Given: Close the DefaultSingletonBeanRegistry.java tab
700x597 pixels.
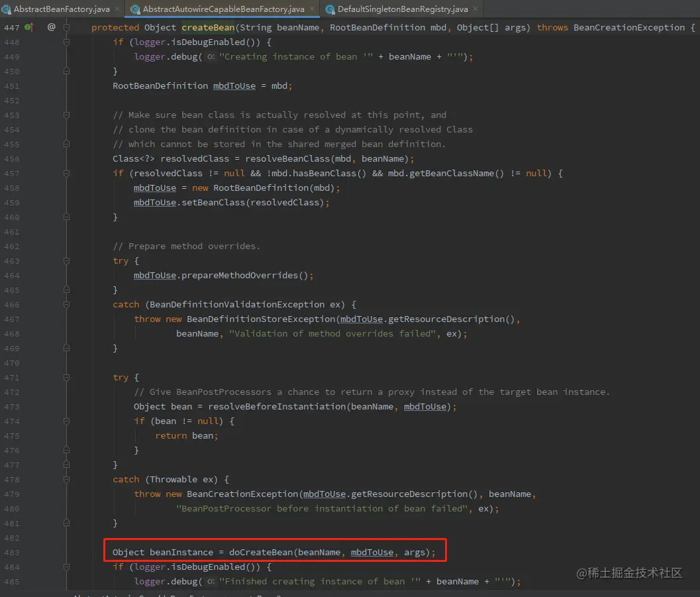Looking at the screenshot, I should click(x=475, y=9).
